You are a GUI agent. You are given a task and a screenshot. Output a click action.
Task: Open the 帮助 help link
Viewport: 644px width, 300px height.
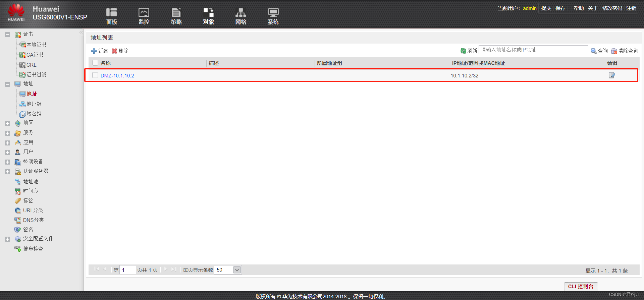pyautogui.click(x=579, y=8)
